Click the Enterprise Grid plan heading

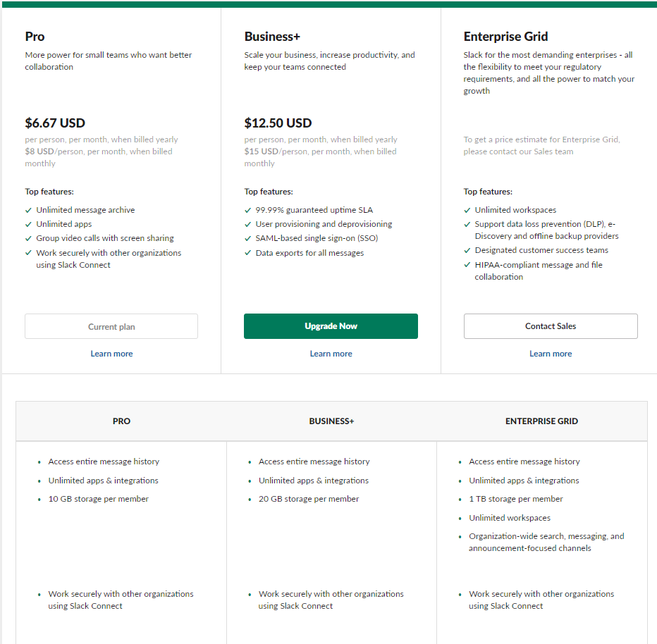pyautogui.click(x=505, y=37)
